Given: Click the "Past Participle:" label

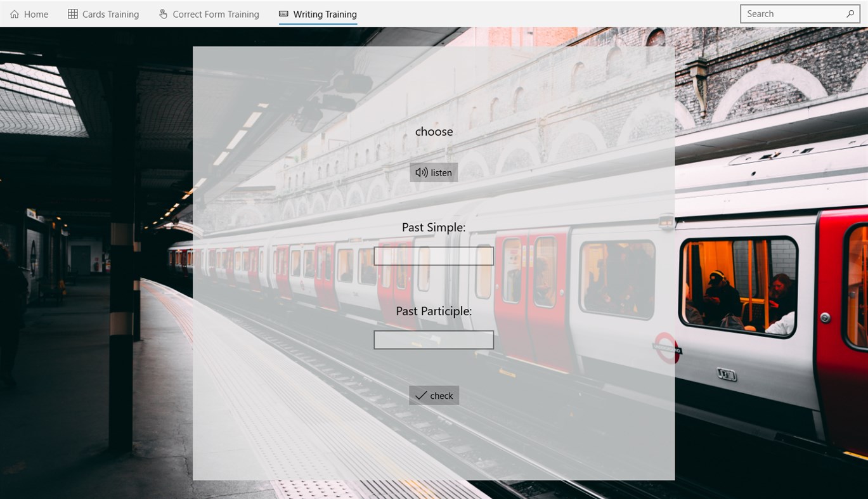Looking at the screenshot, I should point(434,311).
